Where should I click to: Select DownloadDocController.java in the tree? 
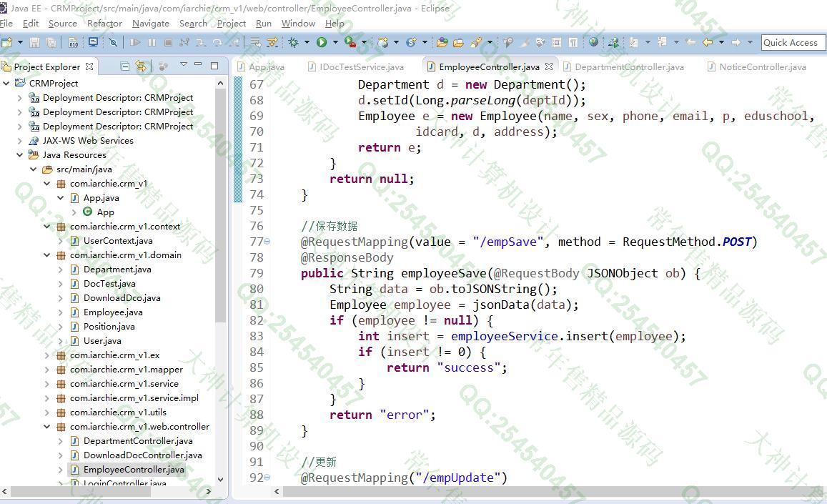[142, 455]
